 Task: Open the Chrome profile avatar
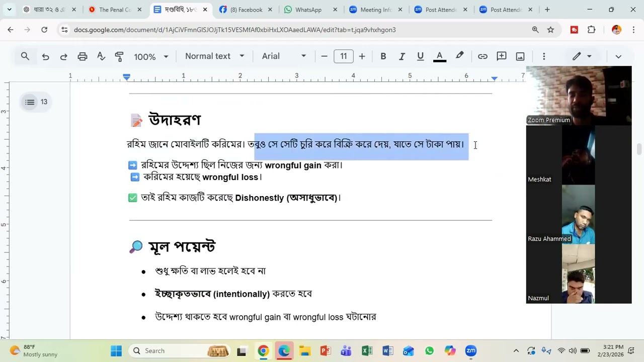coord(616,30)
